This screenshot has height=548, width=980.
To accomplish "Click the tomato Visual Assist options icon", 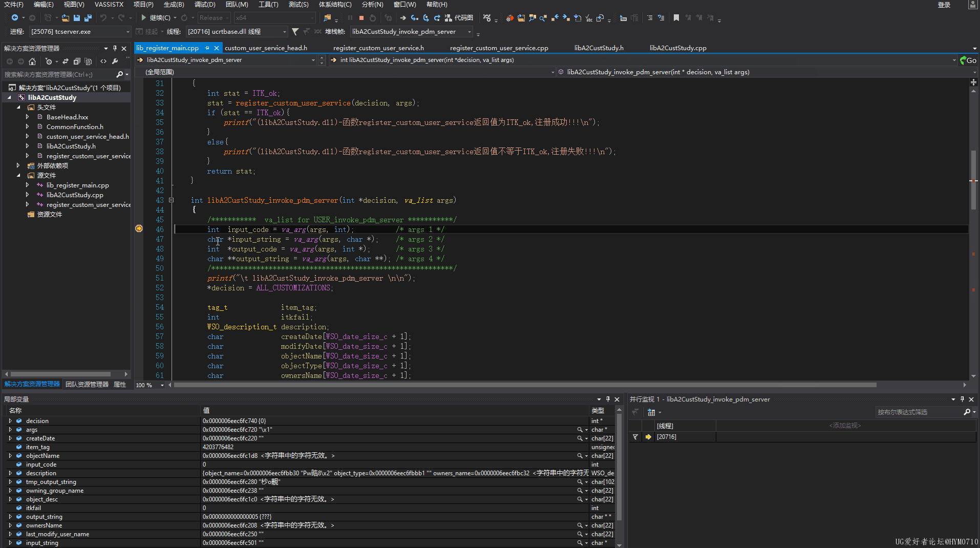I will click(x=509, y=18).
